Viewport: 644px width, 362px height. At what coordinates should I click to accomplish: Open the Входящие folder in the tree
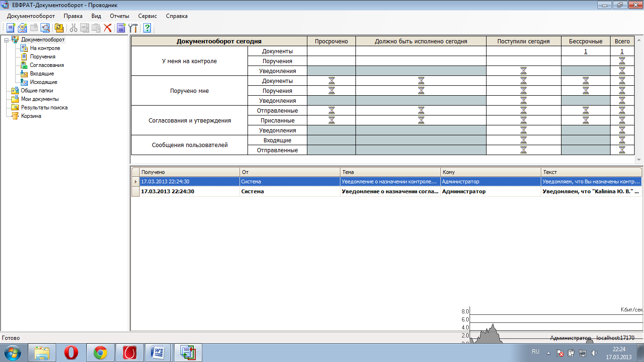(x=42, y=74)
